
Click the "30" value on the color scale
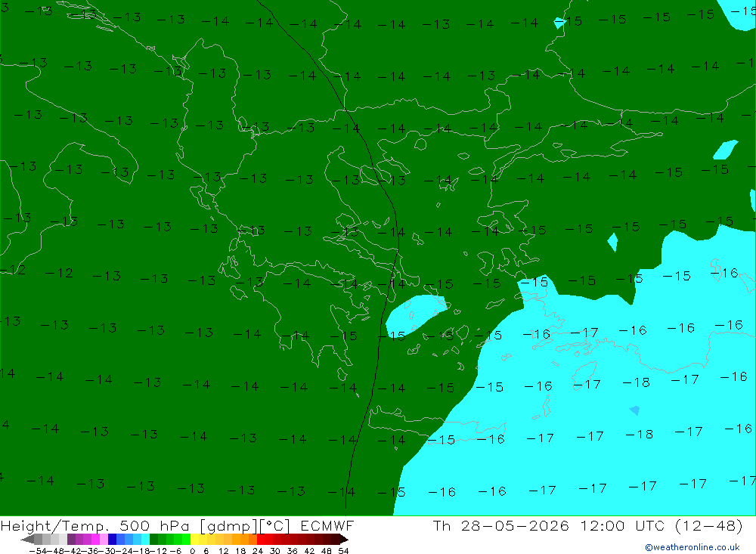click(275, 551)
